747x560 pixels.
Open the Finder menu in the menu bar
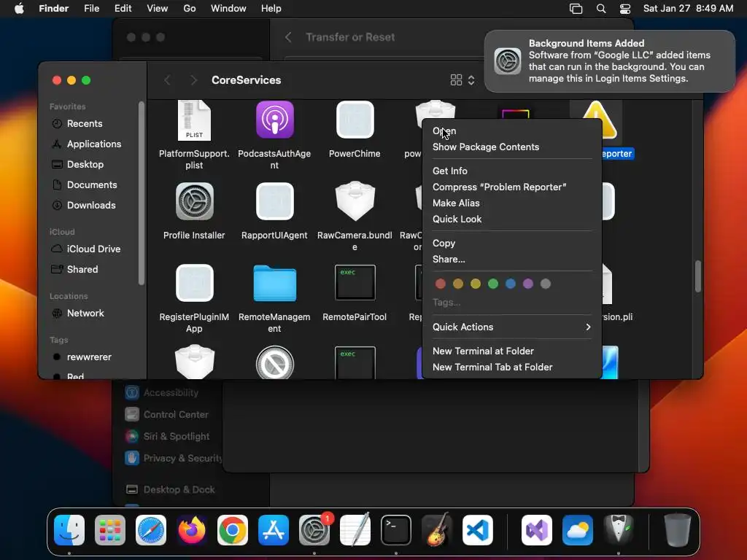coord(53,9)
